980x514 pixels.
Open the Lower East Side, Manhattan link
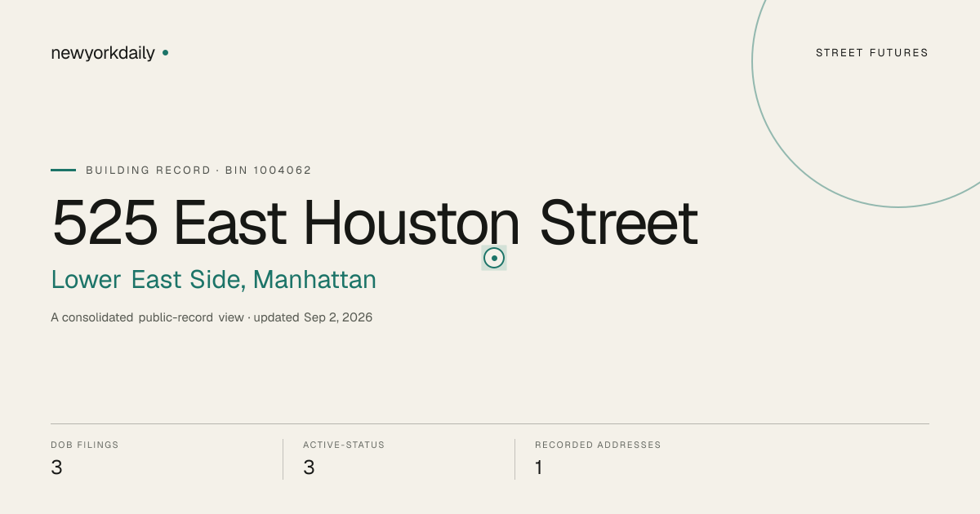214,279
